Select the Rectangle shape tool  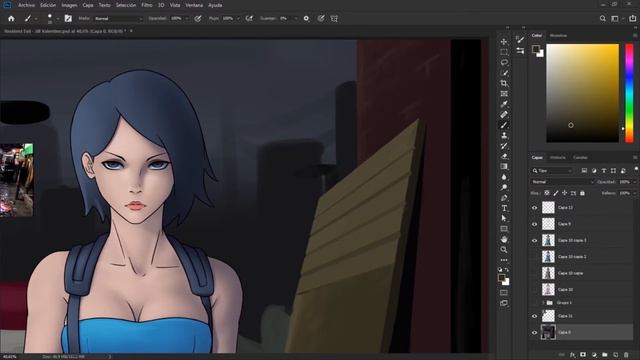504,229
